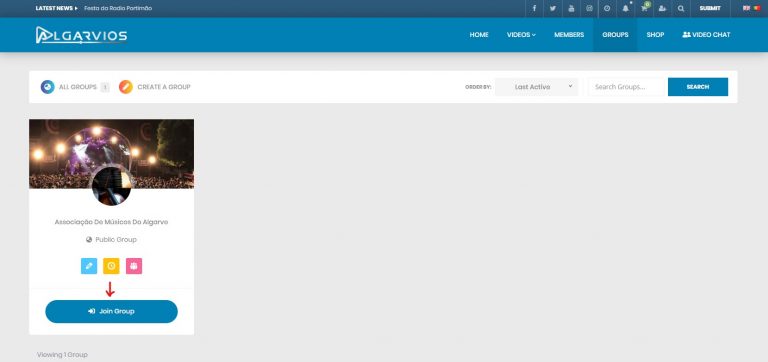Click the pink members icon on group card

(x=134, y=266)
